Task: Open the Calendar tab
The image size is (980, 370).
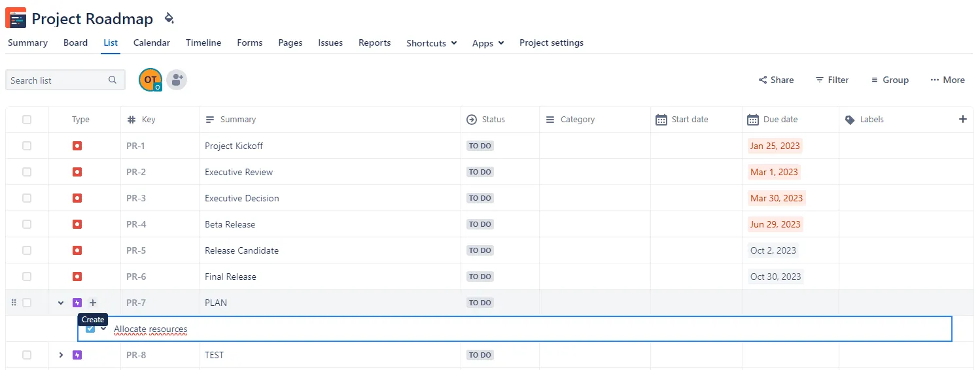Action: coord(152,42)
